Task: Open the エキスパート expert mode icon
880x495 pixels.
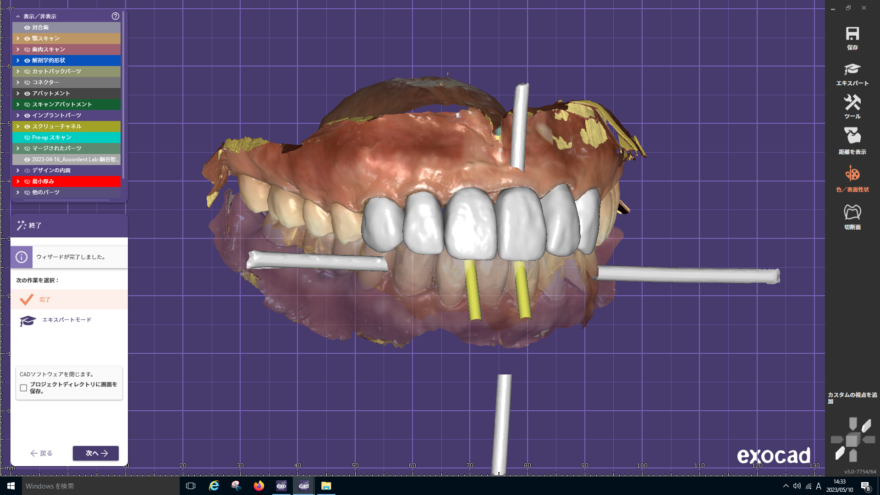Action: tap(852, 70)
